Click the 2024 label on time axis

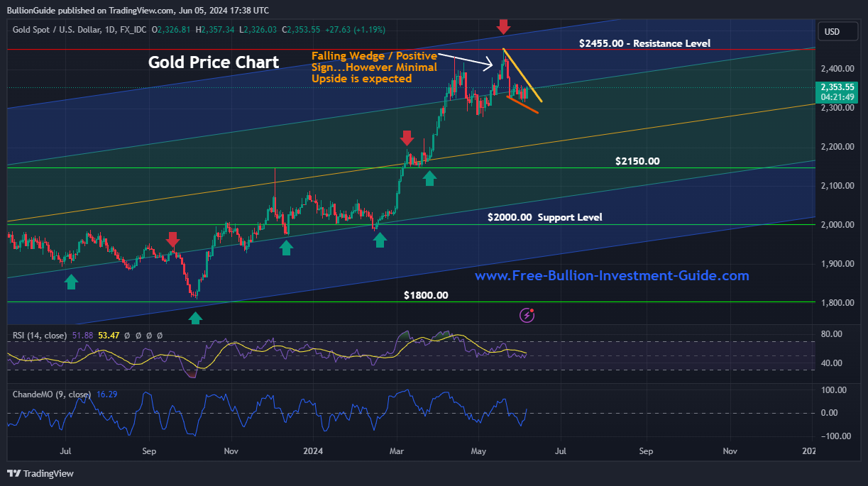click(x=312, y=451)
